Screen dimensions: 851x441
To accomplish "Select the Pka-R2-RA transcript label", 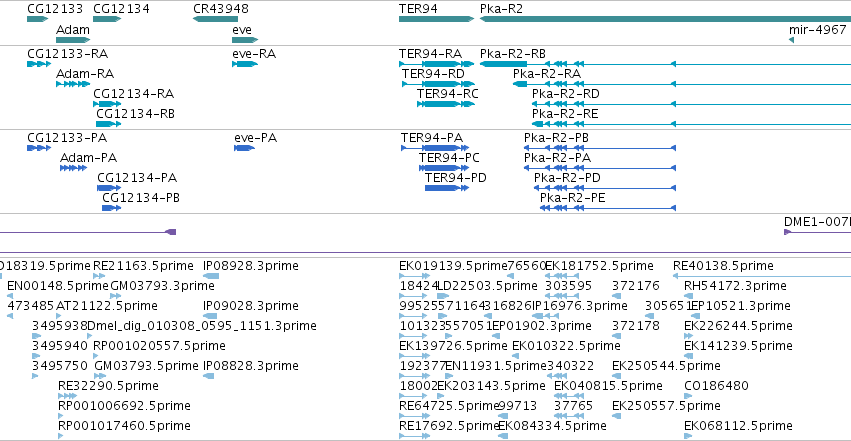I will click(x=547, y=74).
